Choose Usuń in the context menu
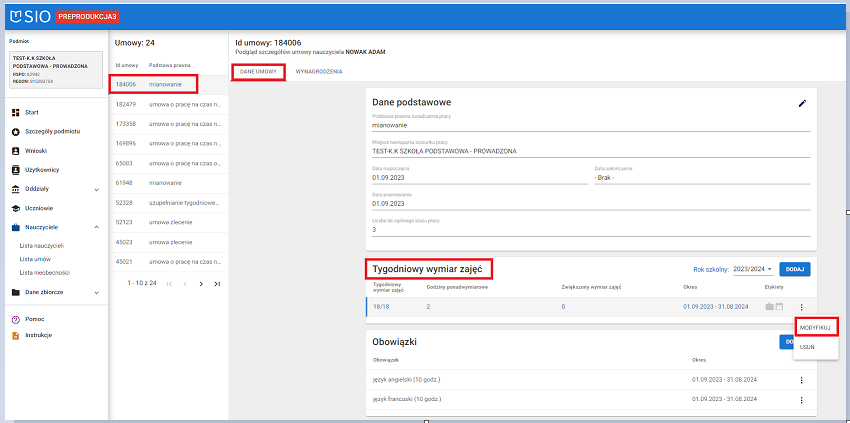The width and height of the screenshot is (850, 423). click(x=808, y=346)
